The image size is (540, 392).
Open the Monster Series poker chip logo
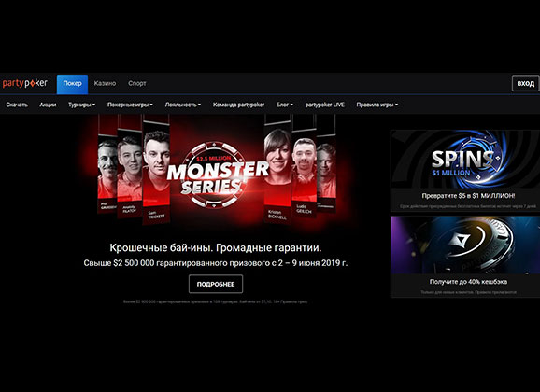217,175
